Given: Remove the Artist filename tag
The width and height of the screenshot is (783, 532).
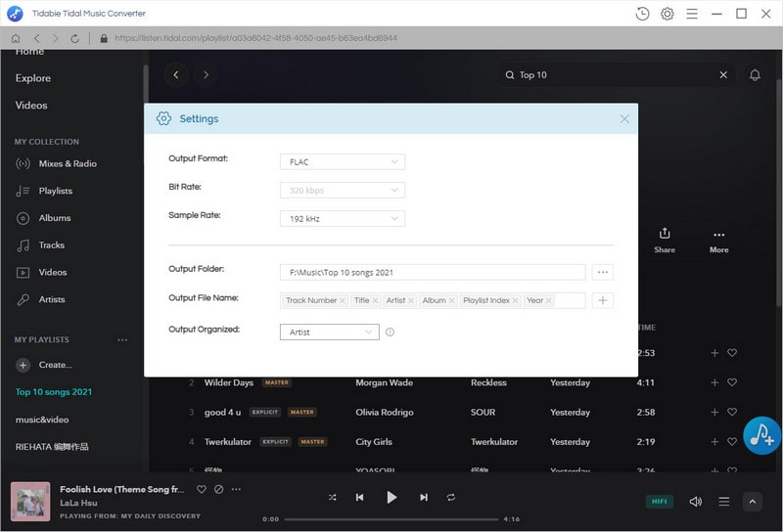Looking at the screenshot, I should [410, 300].
